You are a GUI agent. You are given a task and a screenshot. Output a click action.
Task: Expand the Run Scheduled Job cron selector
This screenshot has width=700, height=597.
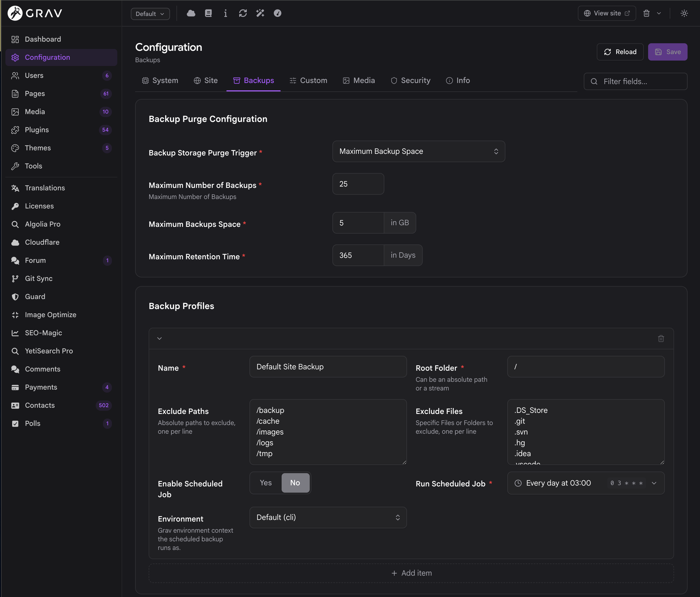click(586, 483)
